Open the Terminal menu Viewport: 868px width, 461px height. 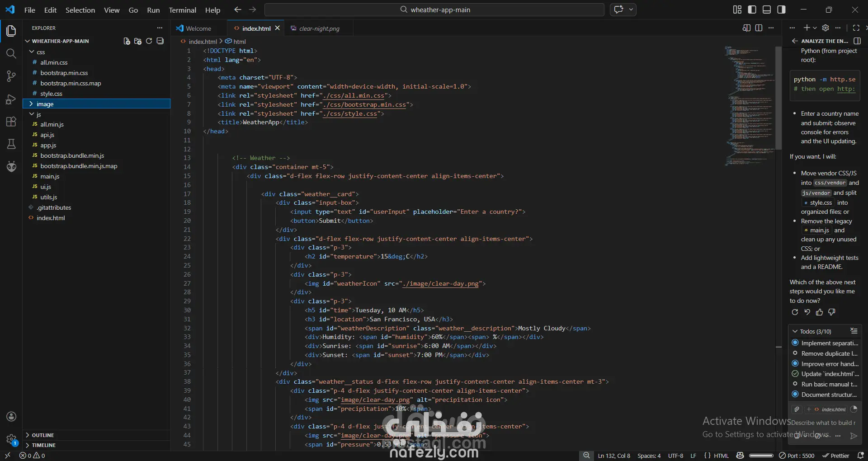[183, 10]
